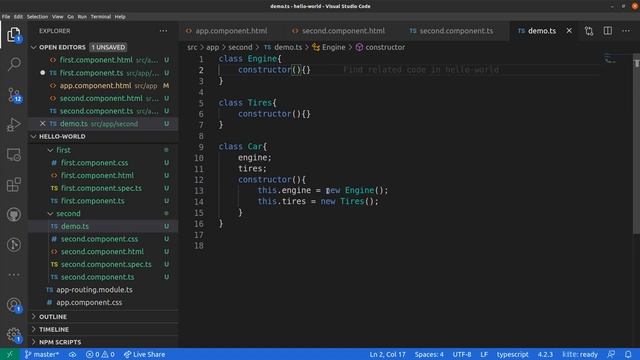
Task: Click second folder in breadcrumb
Action: (240, 47)
